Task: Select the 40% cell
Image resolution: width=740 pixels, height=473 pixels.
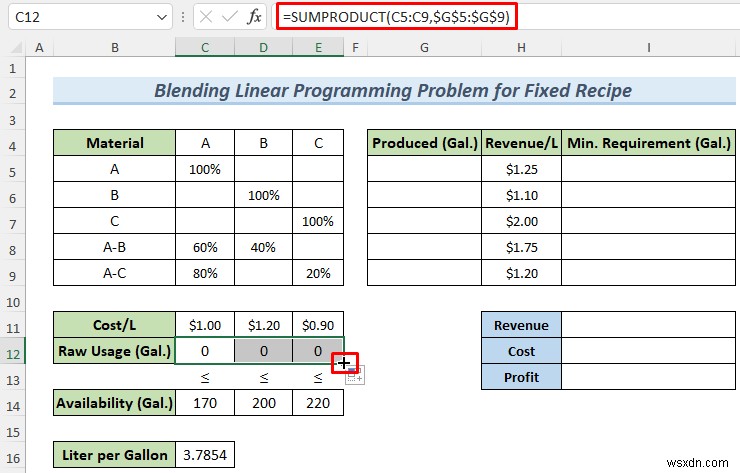Action: coord(263,247)
